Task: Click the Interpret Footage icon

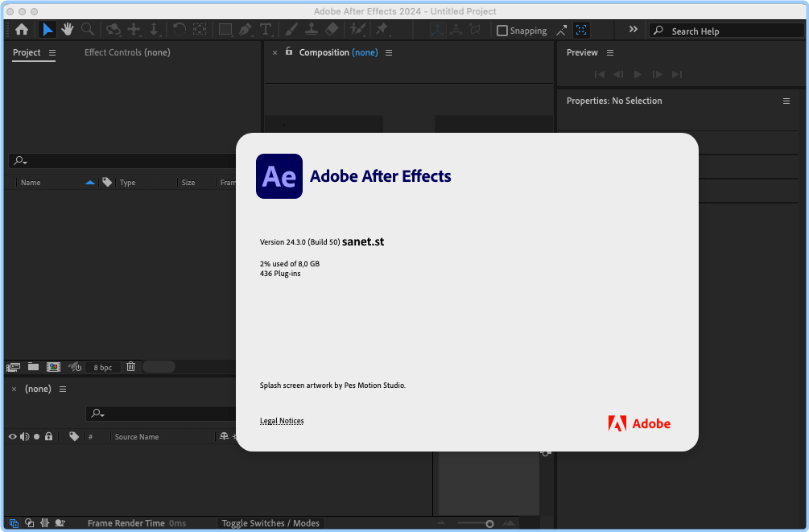Action: coord(13,367)
